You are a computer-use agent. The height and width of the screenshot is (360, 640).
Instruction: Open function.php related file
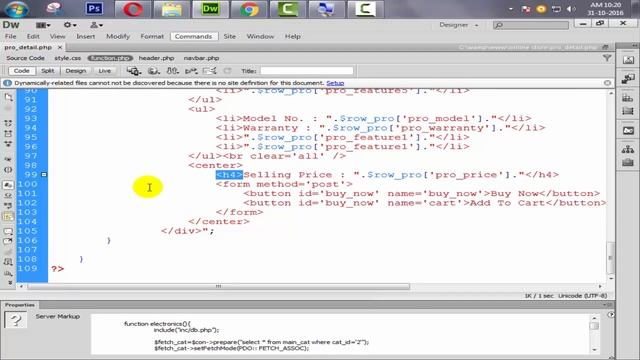click(110, 58)
